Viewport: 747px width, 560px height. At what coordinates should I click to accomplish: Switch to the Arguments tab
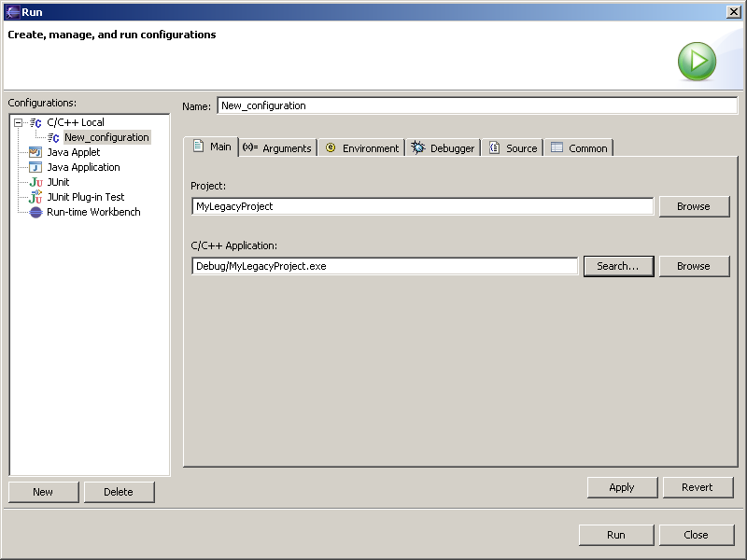277,147
